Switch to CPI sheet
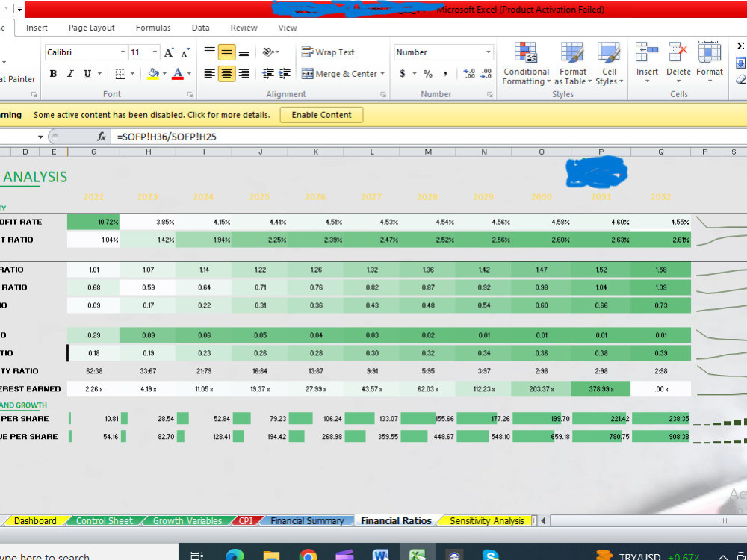The height and width of the screenshot is (560, 747). coord(245,520)
